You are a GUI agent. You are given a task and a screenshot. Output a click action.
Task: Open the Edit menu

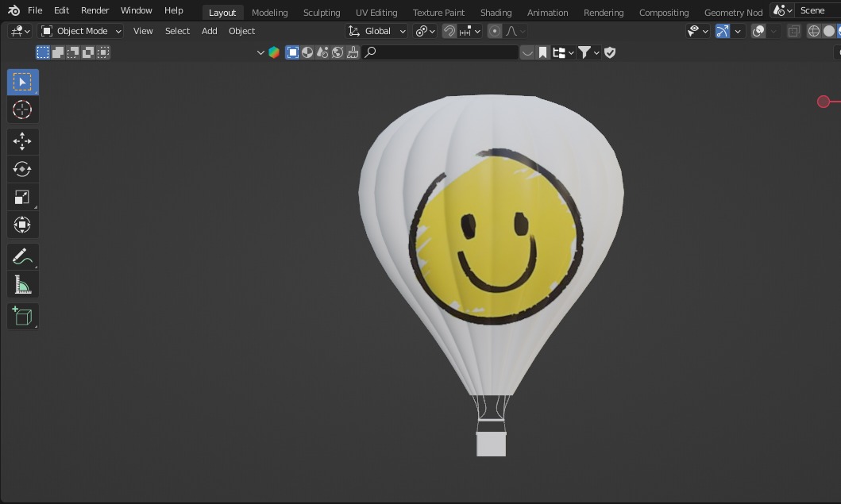pyautogui.click(x=61, y=10)
